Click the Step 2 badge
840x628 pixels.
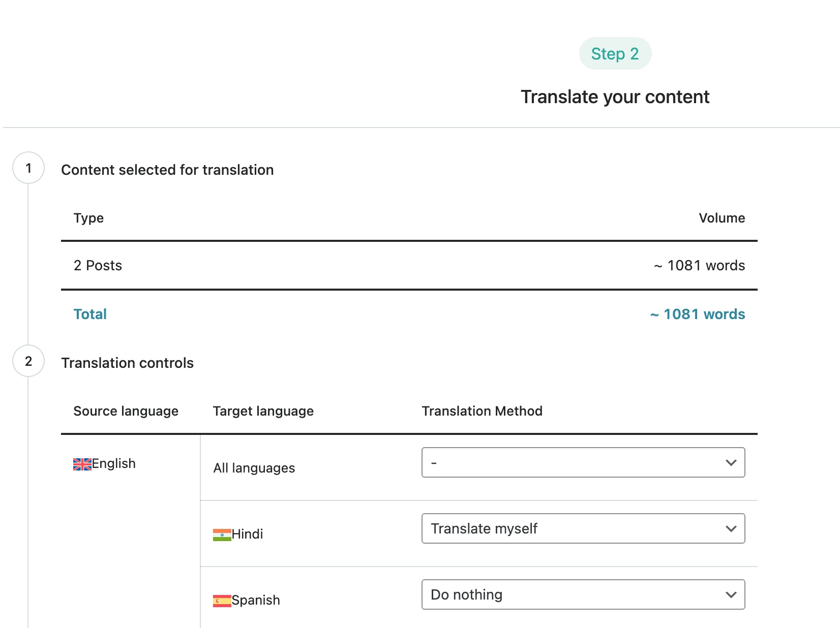tap(615, 53)
